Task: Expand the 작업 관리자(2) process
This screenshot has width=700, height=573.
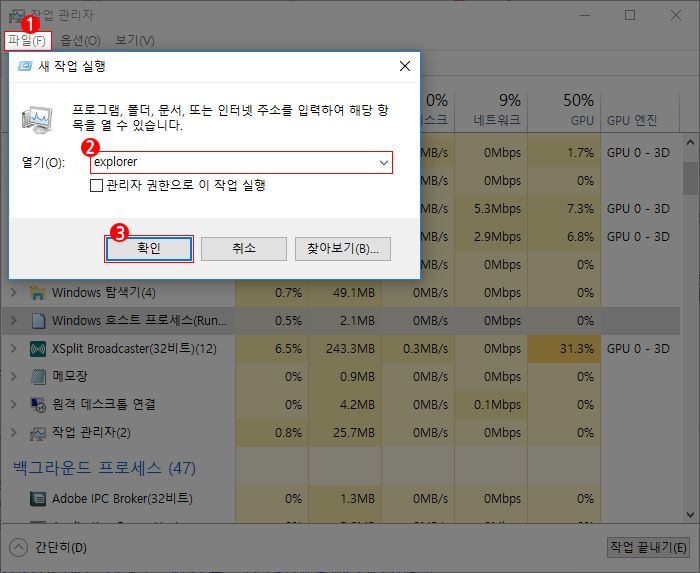Action: tap(13, 432)
